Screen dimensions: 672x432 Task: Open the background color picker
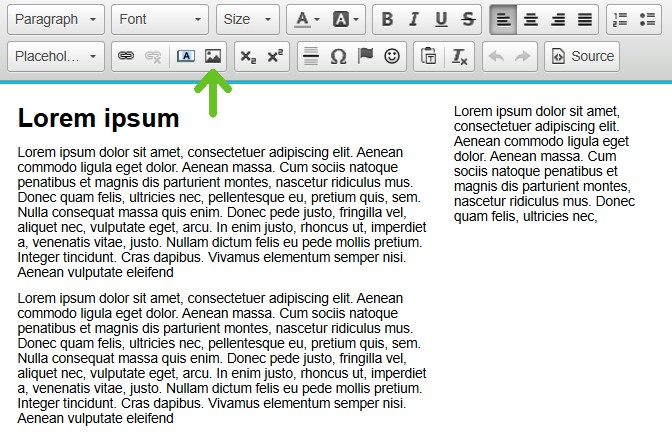(x=345, y=20)
